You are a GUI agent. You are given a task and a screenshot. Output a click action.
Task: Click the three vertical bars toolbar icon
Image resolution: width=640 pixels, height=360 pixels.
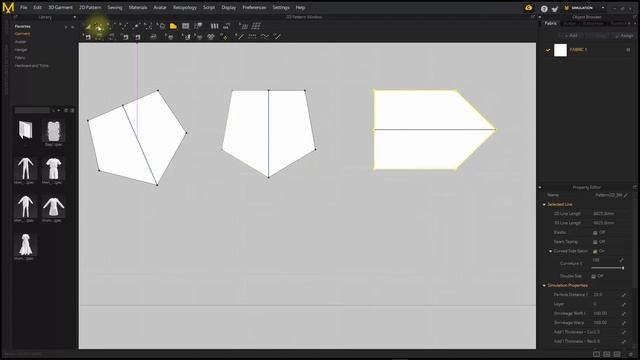[214, 26]
